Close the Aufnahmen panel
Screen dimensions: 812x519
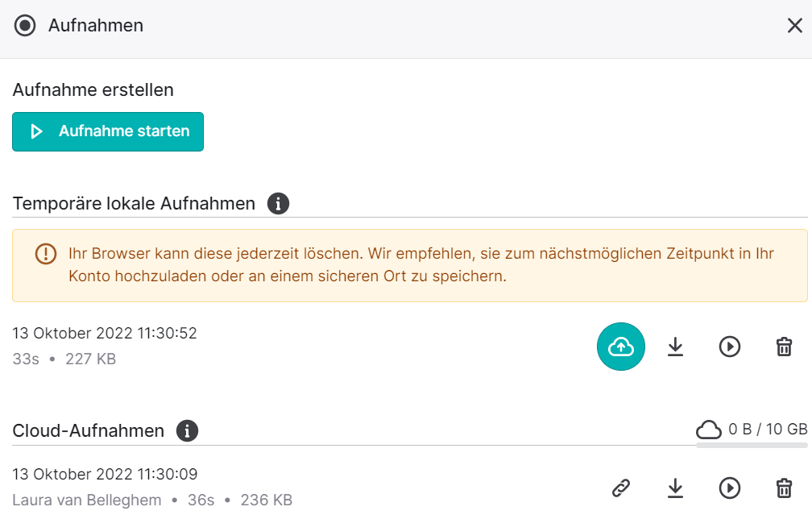click(x=795, y=25)
